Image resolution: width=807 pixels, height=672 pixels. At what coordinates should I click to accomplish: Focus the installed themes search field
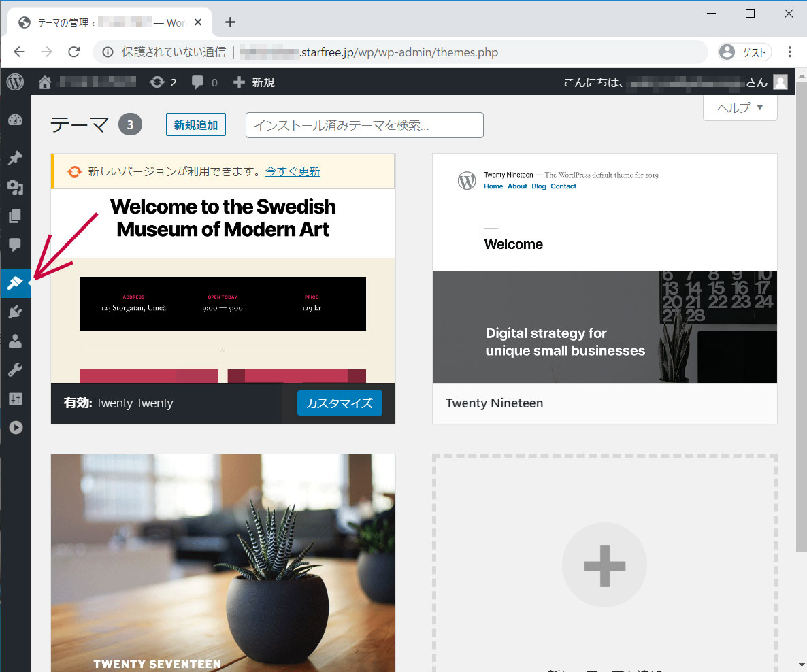pos(365,125)
